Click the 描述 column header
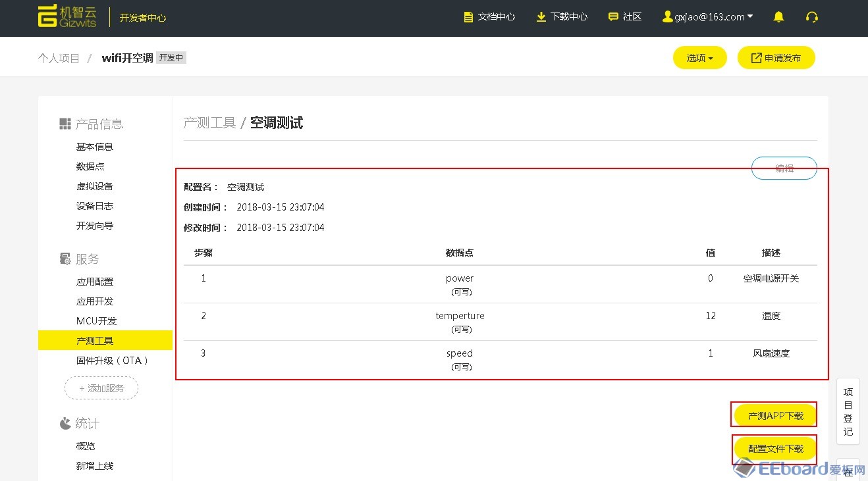The image size is (868, 481). click(771, 253)
